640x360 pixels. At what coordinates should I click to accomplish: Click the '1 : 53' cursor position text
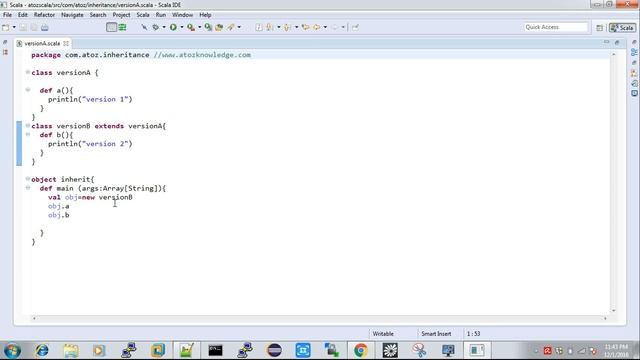coord(473,334)
